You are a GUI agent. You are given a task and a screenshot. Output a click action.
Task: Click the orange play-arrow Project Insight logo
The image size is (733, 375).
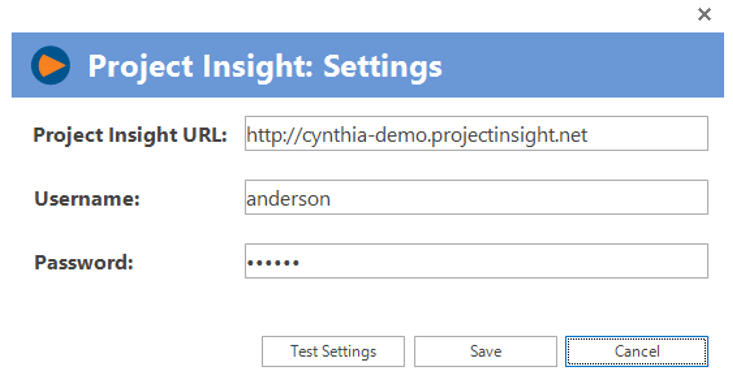[50, 65]
